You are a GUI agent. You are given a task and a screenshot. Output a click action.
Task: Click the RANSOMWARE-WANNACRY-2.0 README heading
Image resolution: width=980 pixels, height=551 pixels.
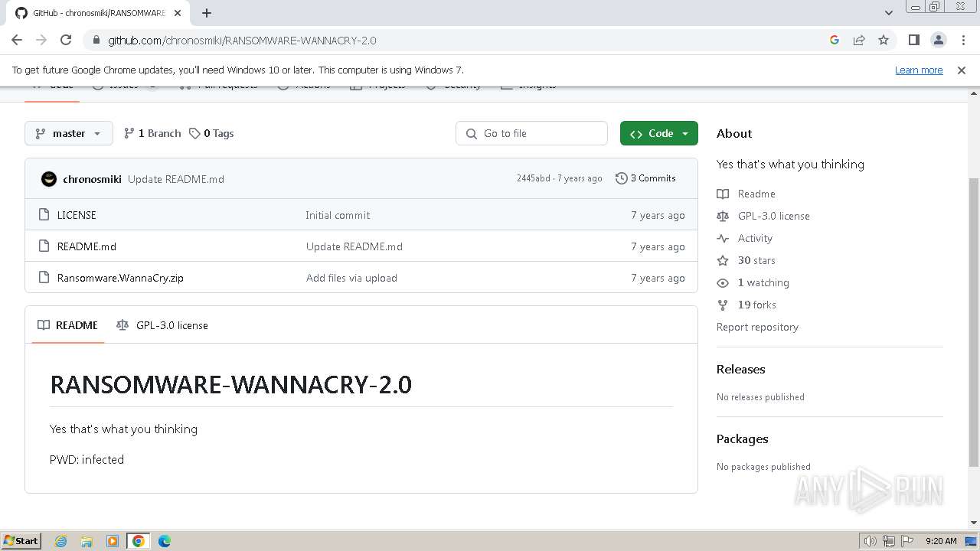click(230, 384)
